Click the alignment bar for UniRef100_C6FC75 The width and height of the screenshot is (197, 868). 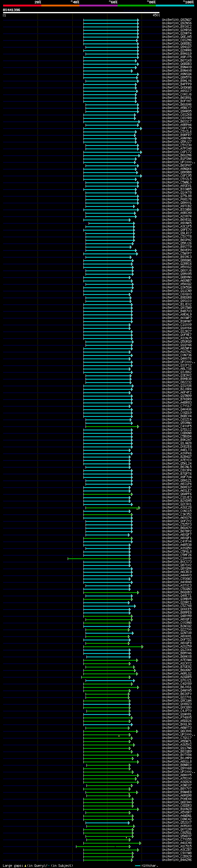point(113,128)
